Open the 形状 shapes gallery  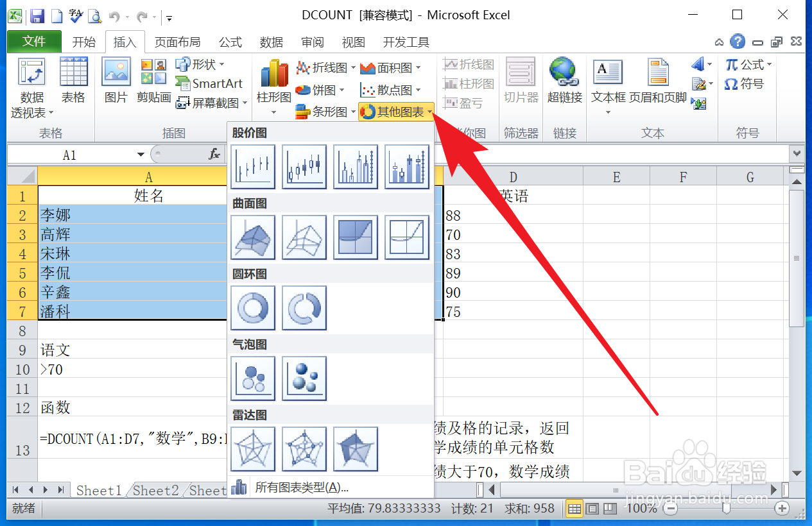click(x=200, y=64)
